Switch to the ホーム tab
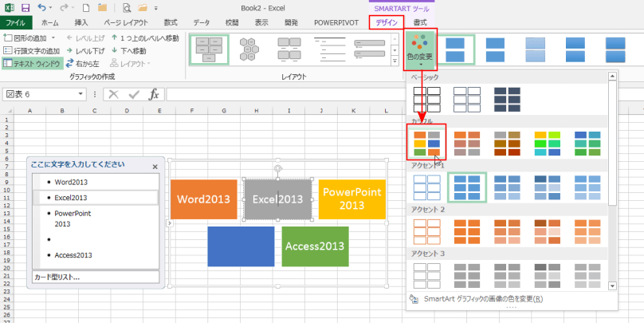 pyautogui.click(x=49, y=22)
